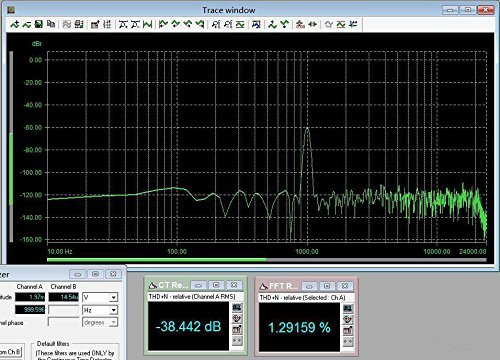
Task: Click the blue pan graph toolbar icon
Action: pos(256,24)
